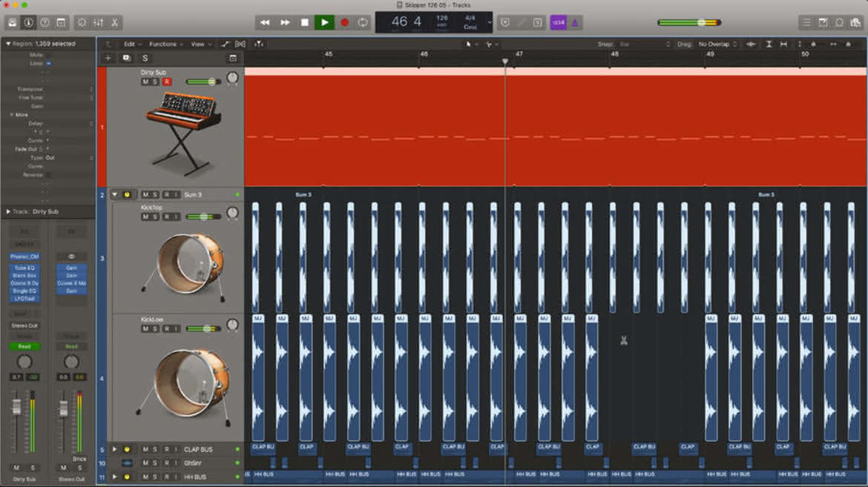This screenshot has height=487, width=868.
Task: Toggle Cycle mode button
Action: point(363,23)
